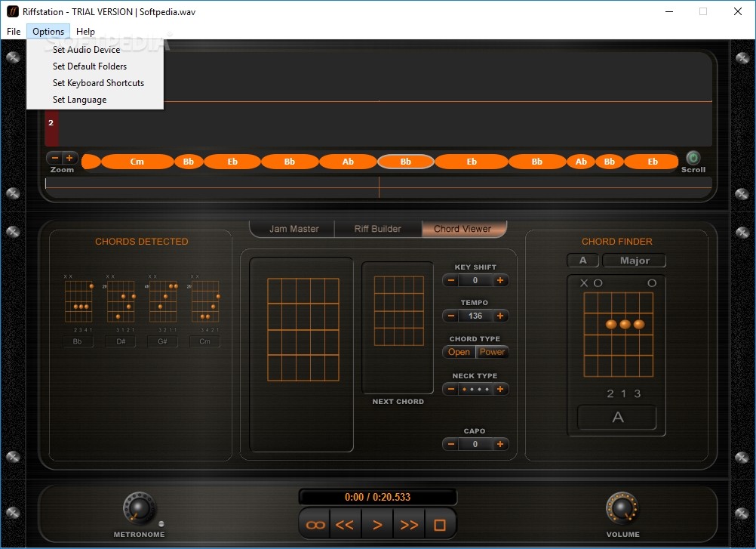Open Chord Finder Major quality dropdown
This screenshot has height=549, width=756.
(635, 261)
